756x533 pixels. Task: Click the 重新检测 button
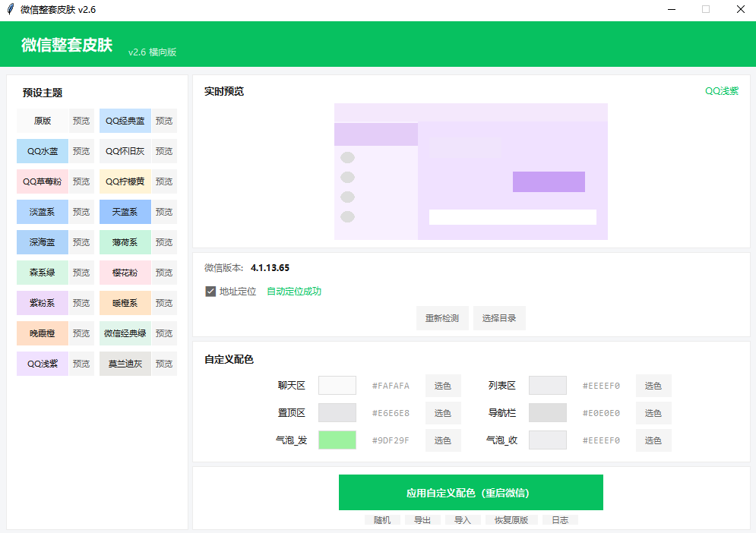pos(442,319)
